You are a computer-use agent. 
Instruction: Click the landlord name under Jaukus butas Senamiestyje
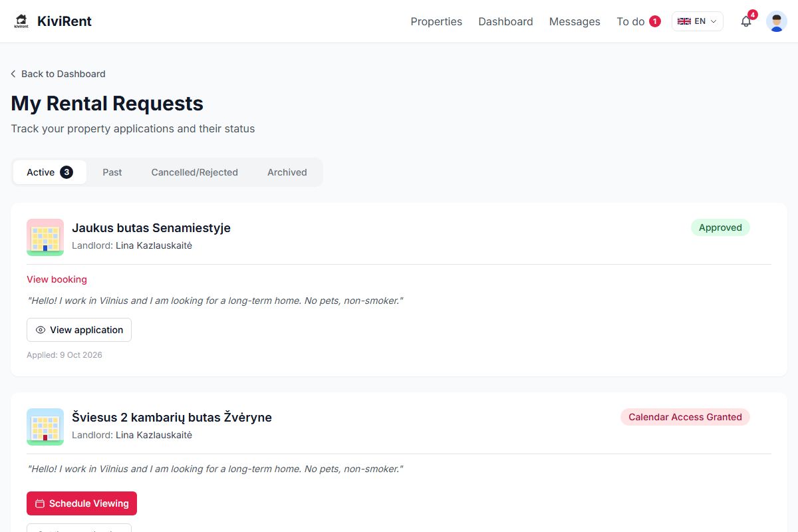coord(154,245)
